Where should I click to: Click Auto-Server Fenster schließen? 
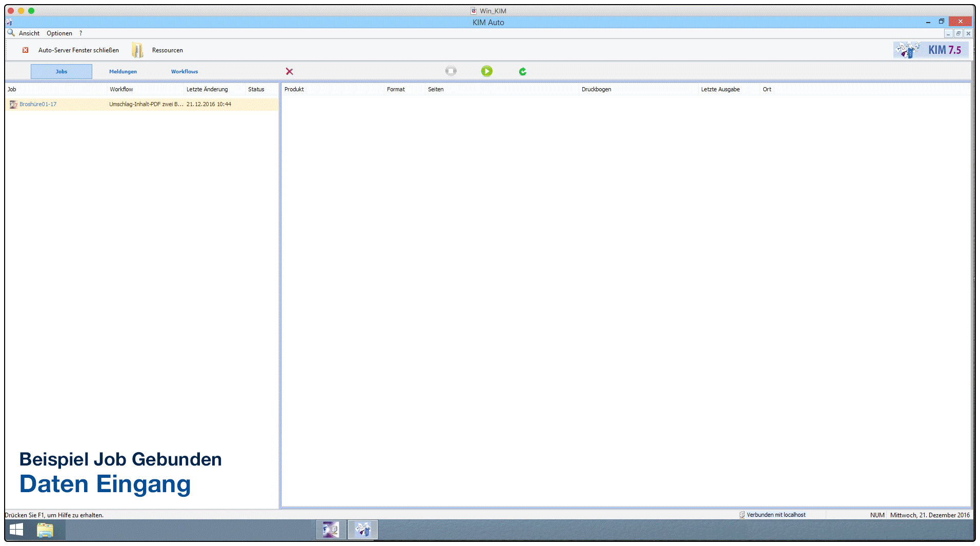(78, 50)
